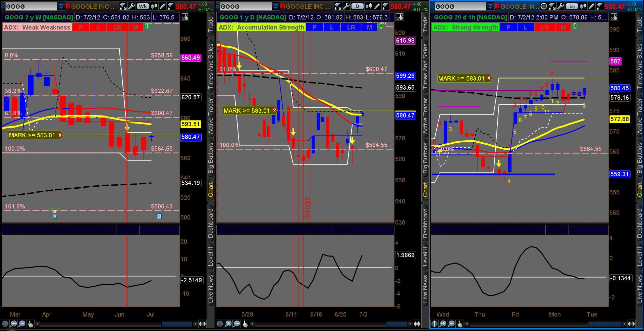Click the scroll-right arrow on weekly chart scrollbar
The width and height of the screenshot is (644, 331).
(196, 324)
